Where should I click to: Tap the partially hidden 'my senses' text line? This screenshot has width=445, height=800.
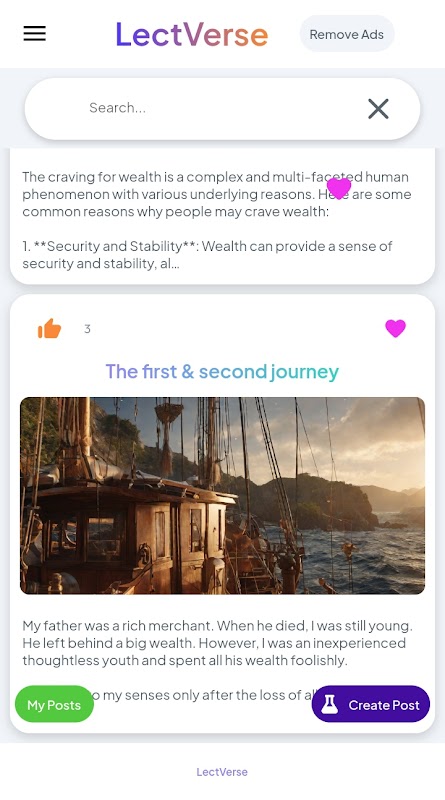coord(203,695)
